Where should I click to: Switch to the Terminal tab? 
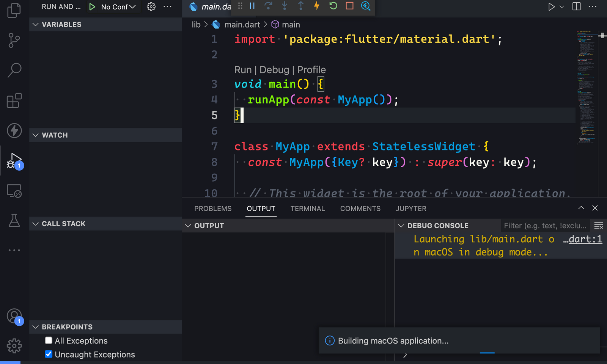[308, 209]
